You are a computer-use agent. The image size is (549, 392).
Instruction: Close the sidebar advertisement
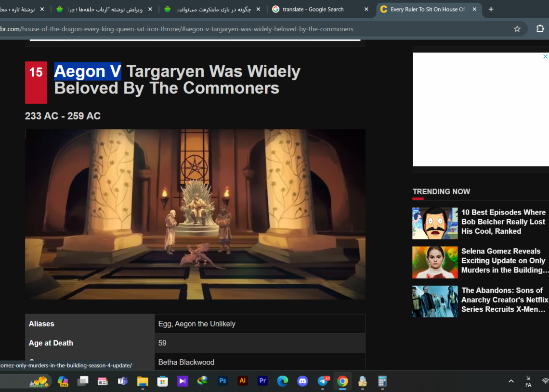tap(545, 56)
